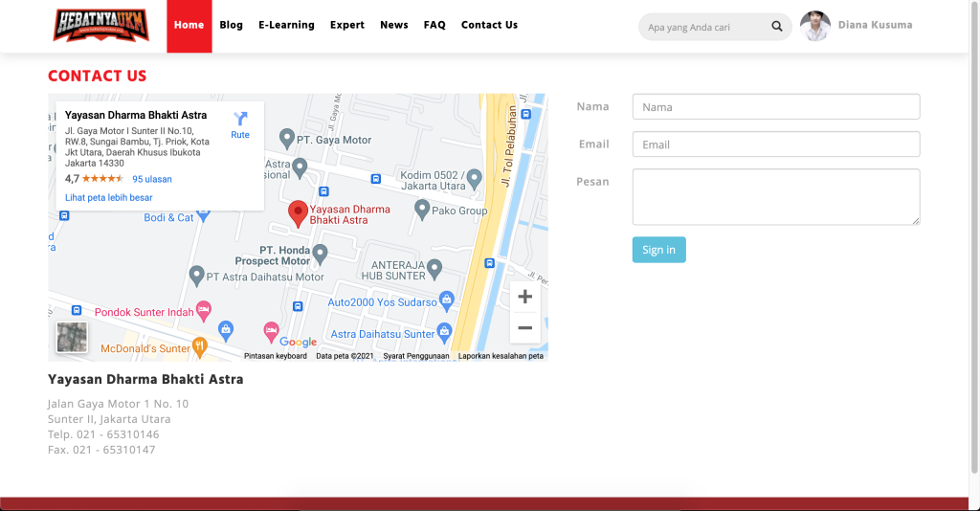The height and width of the screenshot is (511, 980).
Task: Zoom in the map with plus button
Action: click(x=525, y=297)
